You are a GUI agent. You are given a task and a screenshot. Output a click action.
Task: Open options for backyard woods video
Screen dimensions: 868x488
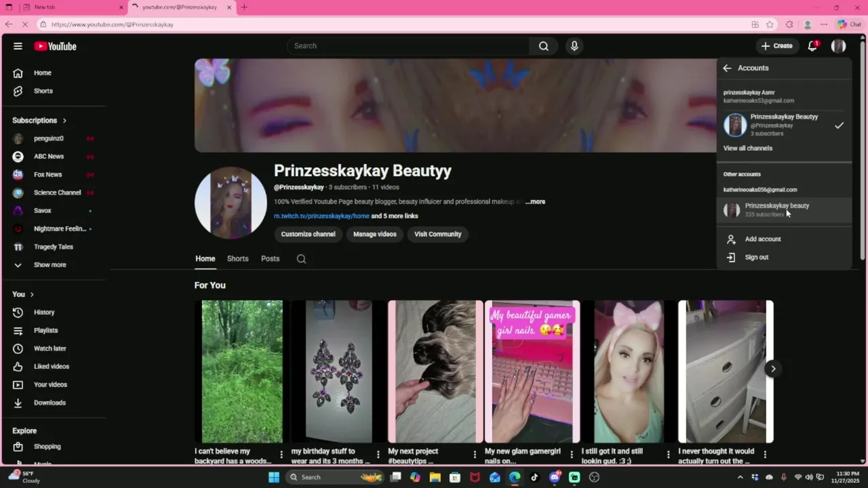[x=281, y=455]
